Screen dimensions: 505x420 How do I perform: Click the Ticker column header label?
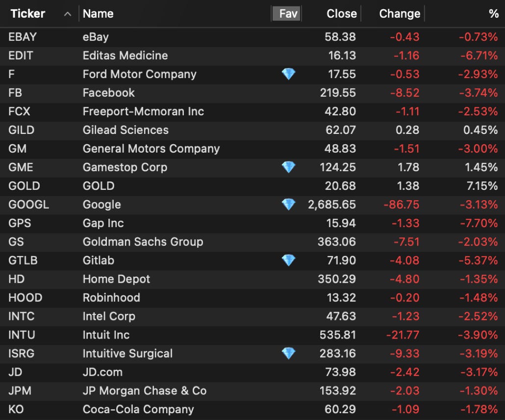point(28,14)
